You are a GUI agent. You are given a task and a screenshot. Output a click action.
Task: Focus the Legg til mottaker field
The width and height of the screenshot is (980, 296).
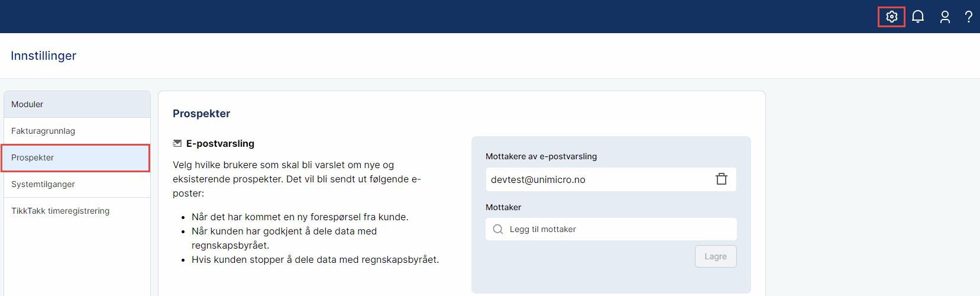point(611,229)
